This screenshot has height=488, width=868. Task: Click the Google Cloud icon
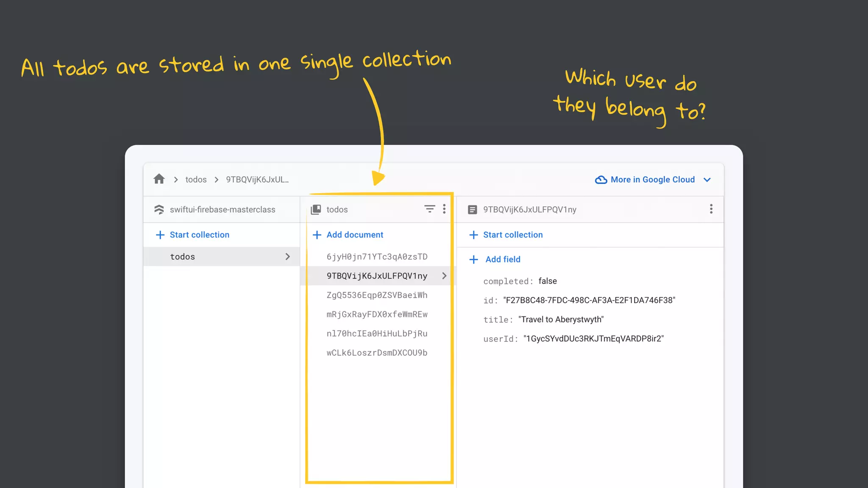[x=601, y=180]
